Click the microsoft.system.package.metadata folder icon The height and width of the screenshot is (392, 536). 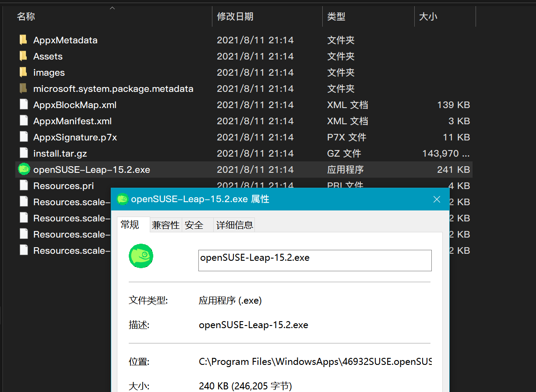pyautogui.click(x=23, y=89)
